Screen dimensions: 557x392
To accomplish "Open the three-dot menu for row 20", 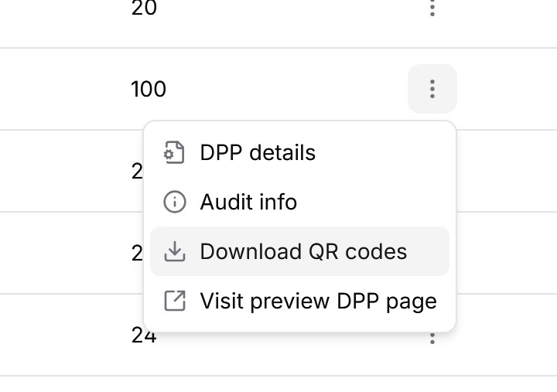I will tap(432, 8).
